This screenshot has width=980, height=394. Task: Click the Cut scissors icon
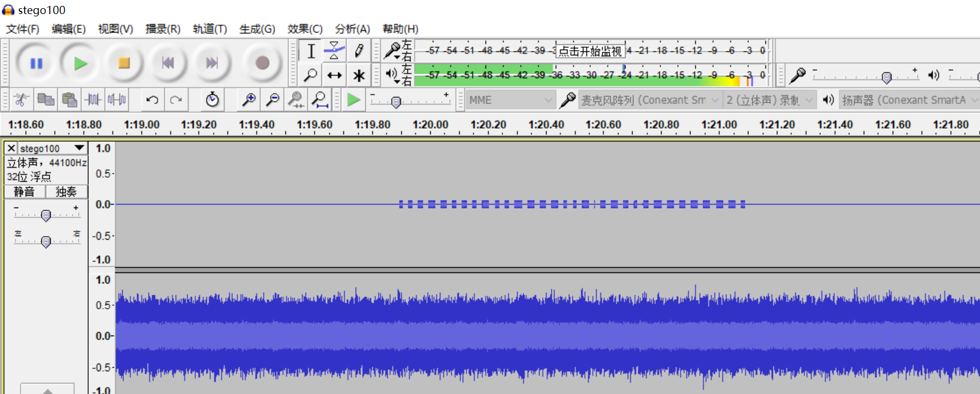pyautogui.click(x=22, y=100)
